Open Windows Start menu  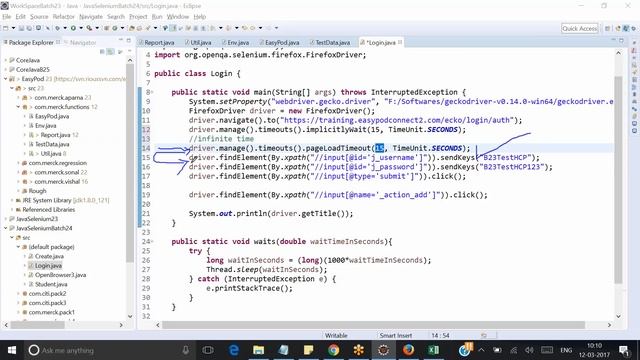[12, 350]
